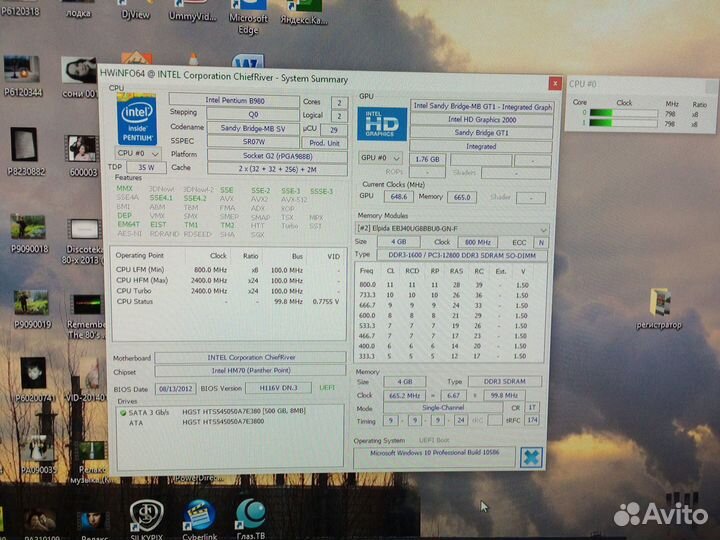Click the BIOS version H116V DN.3 field
The image size is (720, 540).
pyautogui.click(x=278, y=388)
